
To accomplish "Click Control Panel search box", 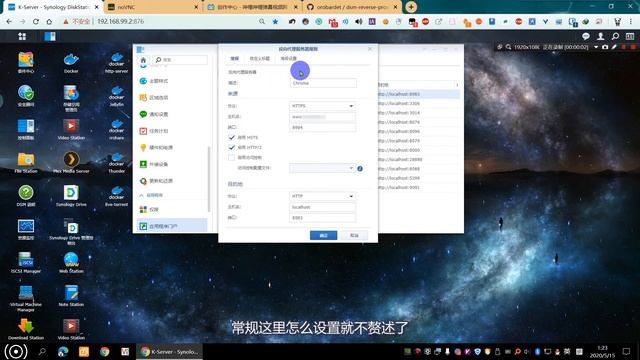I will [x=180, y=60].
